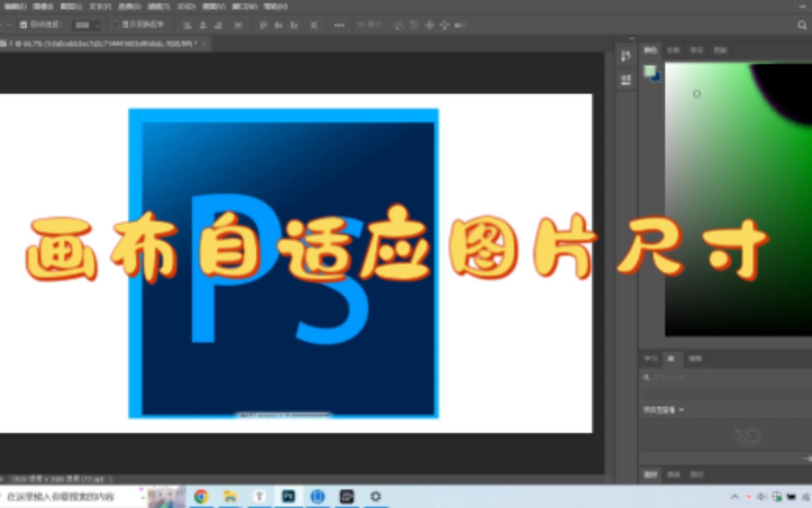This screenshot has height=508, width=812.
Task: Switch to the 调整 (Adjustments) tab
Action: (x=695, y=358)
